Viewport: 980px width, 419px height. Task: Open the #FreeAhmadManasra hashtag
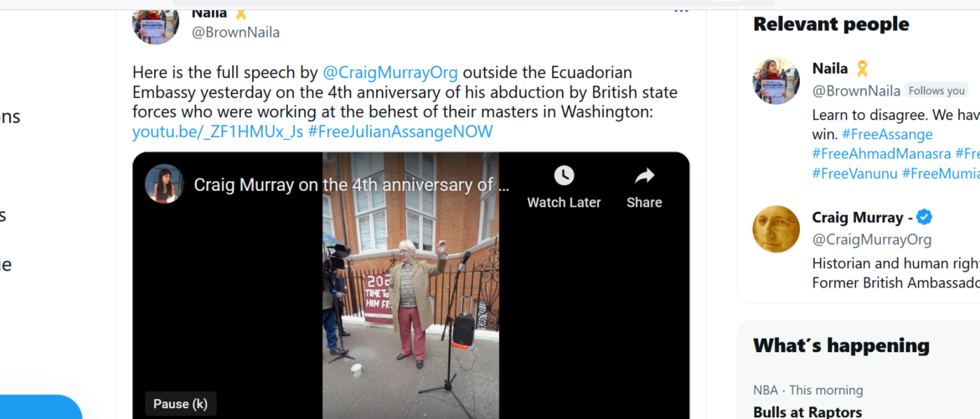pyautogui.click(x=881, y=153)
